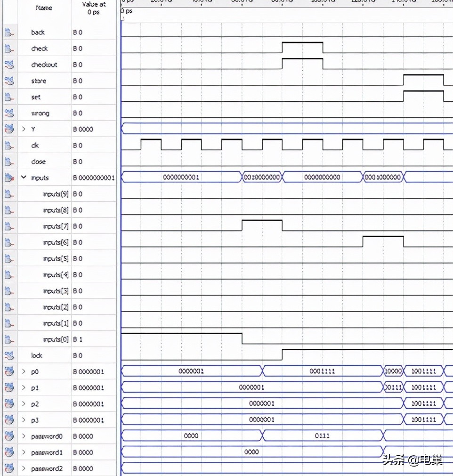Image resolution: width=453 pixels, height=476 pixels.
Task: Click the output pin icon next to 'checkout'
Action: tap(9, 64)
